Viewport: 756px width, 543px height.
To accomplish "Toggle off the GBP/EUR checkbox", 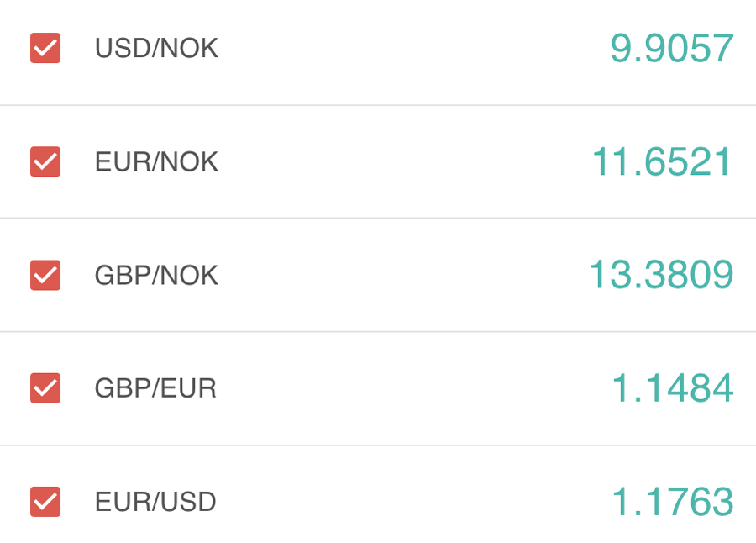I will point(45,388).
